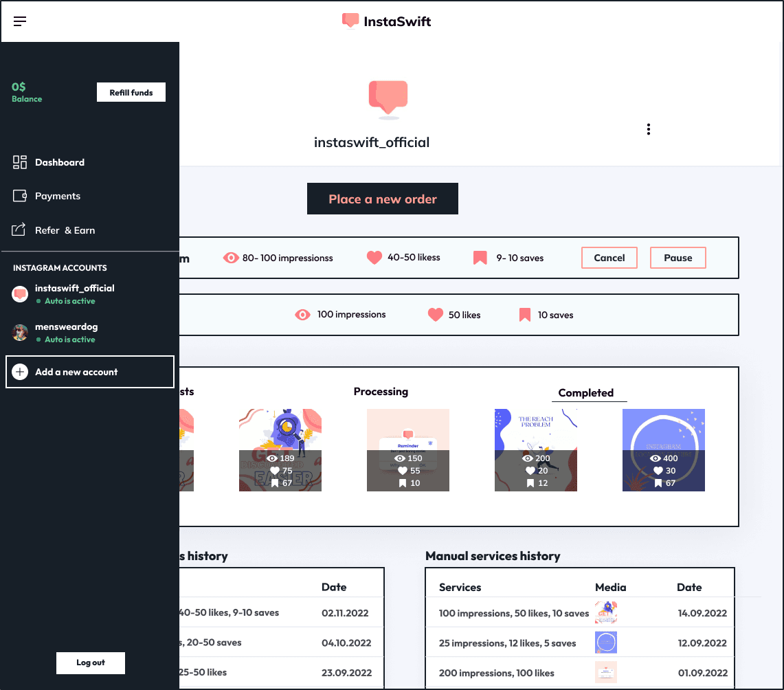The height and width of the screenshot is (690, 784).
Task: Click eye icon beside 100 impressions
Action: (x=302, y=315)
